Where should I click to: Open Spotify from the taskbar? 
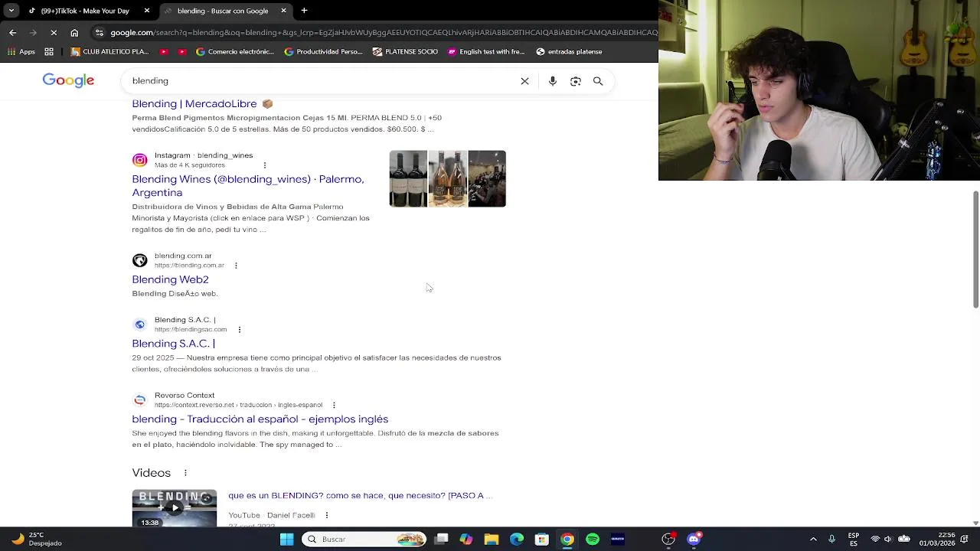pos(593,539)
